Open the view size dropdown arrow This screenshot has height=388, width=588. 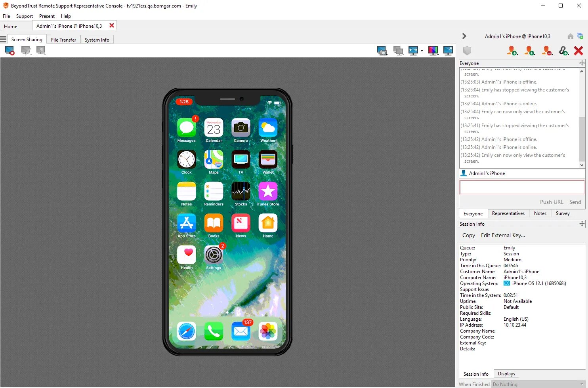pos(422,51)
